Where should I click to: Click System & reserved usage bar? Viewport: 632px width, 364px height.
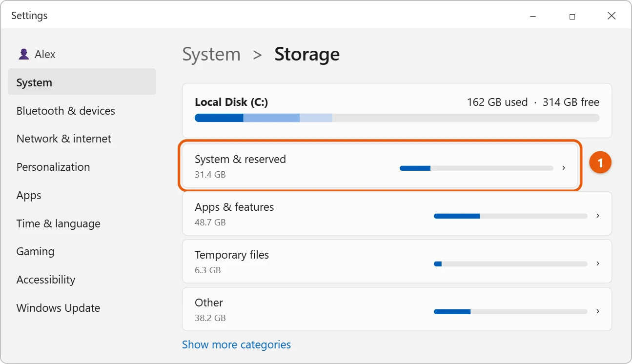tap(476, 168)
